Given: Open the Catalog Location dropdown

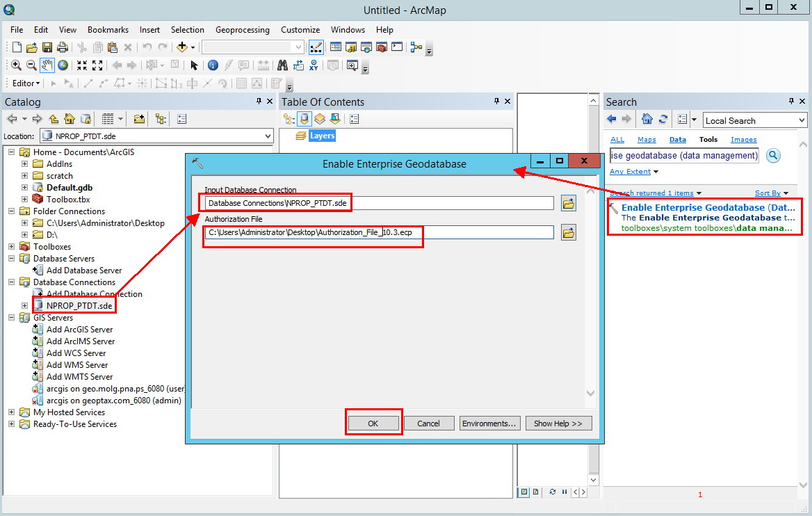Looking at the screenshot, I should coord(268,136).
